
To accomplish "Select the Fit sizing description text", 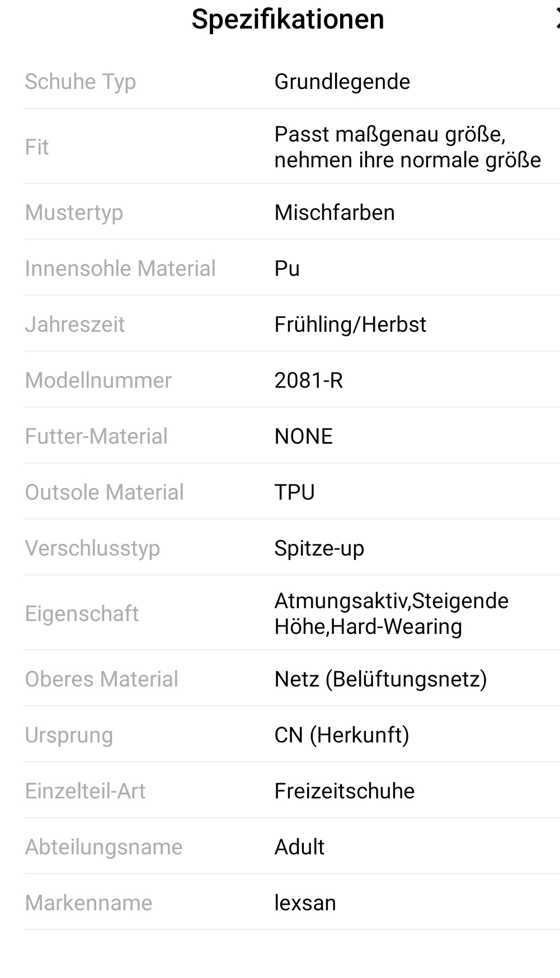I will point(407,147).
